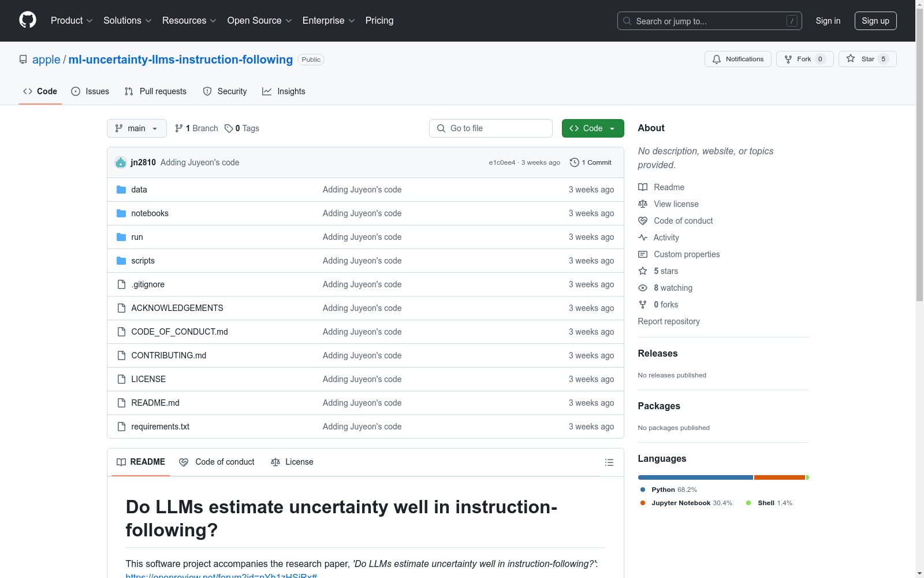The height and width of the screenshot is (578, 924).
Task: Click the Custom properties icon
Action: point(643,254)
